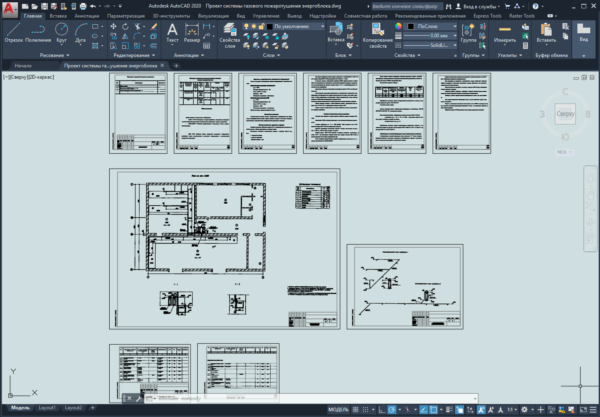This screenshot has width=600, height=417.
Task: Click the Сверху face of the ViewCube
Action: click(565, 114)
